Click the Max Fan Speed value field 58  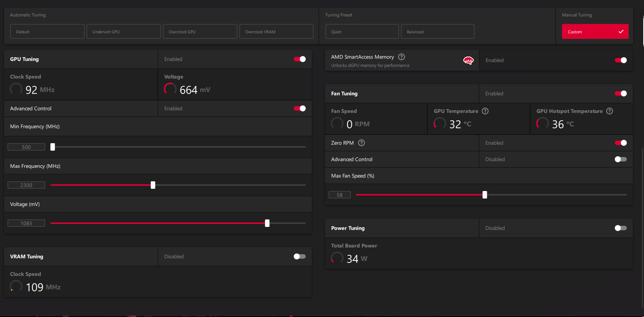click(340, 195)
